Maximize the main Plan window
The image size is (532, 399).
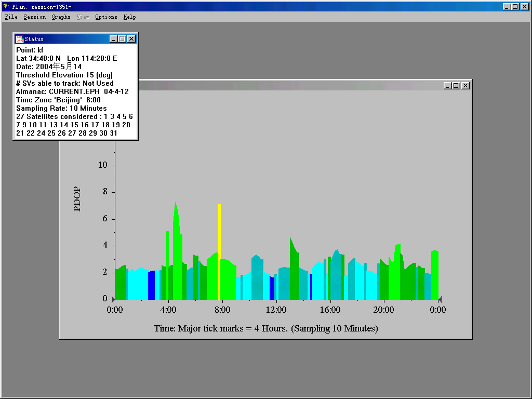tap(515, 6)
